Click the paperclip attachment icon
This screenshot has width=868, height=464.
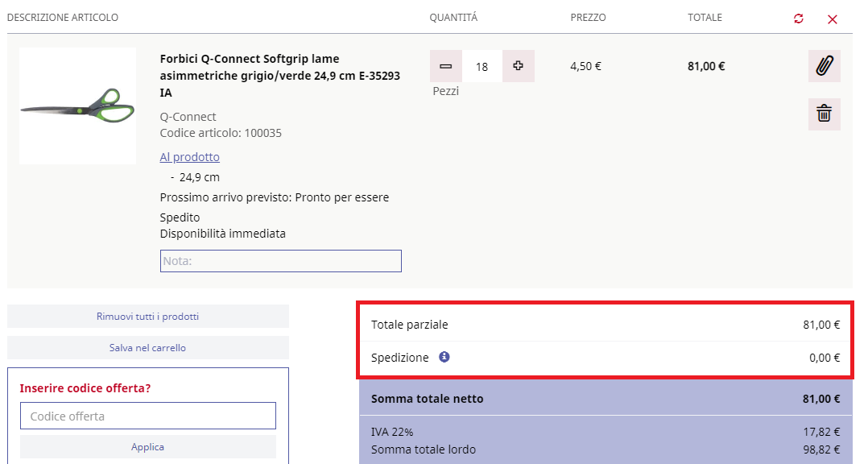coord(825,66)
